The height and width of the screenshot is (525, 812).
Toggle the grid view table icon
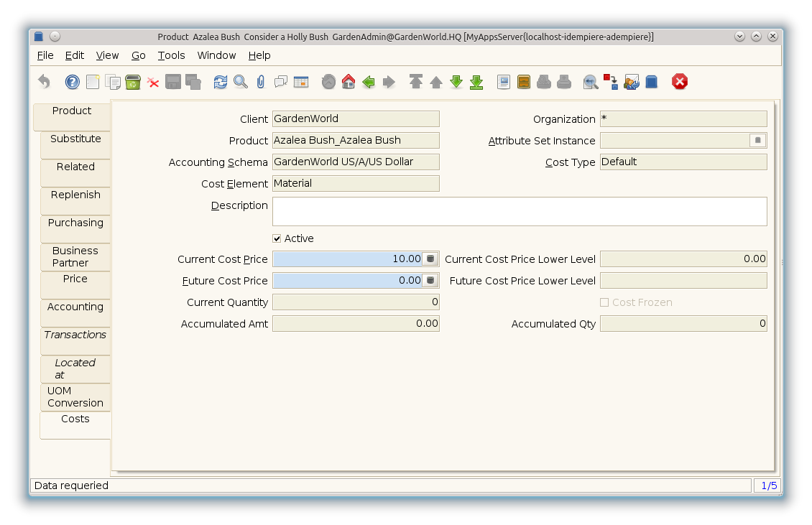click(301, 82)
